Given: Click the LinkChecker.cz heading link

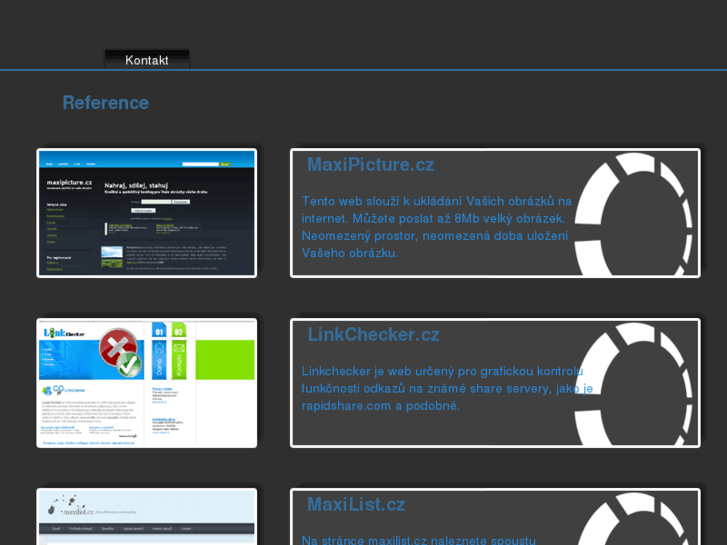Looking at the screenshot, I should tap(373, 334).
